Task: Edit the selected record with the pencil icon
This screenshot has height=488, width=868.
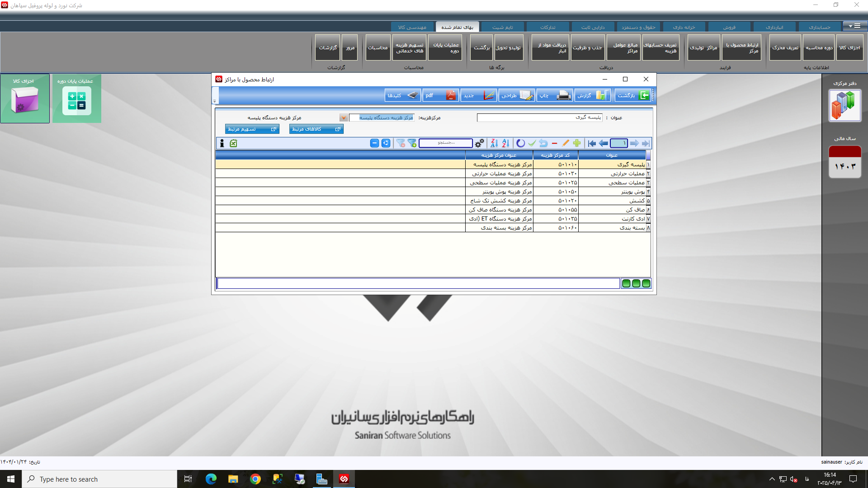Action: pos(565,143)
